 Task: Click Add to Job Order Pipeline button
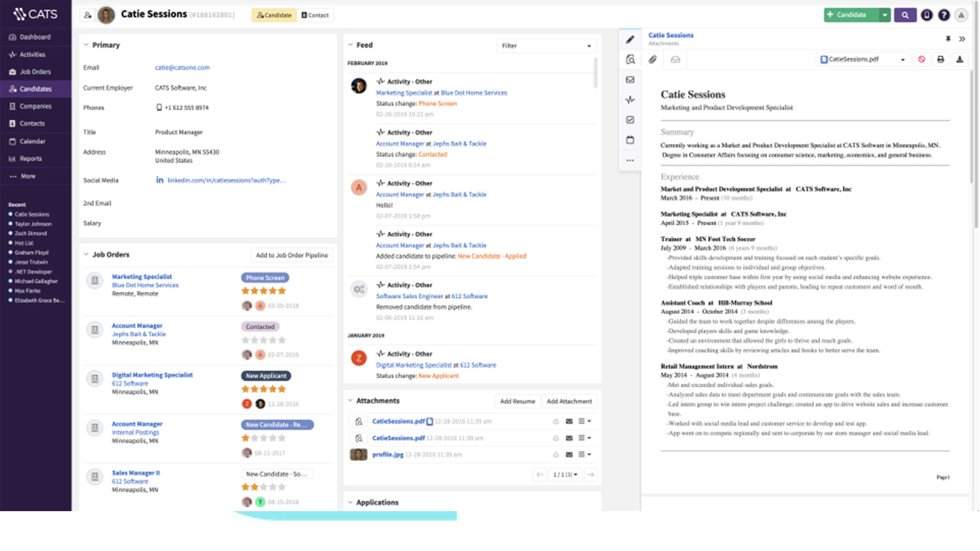point(292,255)
